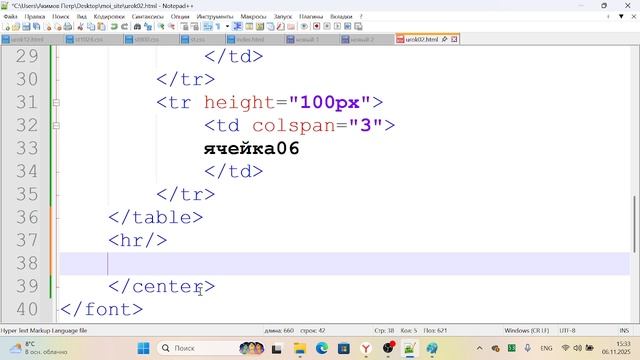Click the Play recorded macro icon
The width and height of the screenshot is (640, 360).
(x=337, y=27)
